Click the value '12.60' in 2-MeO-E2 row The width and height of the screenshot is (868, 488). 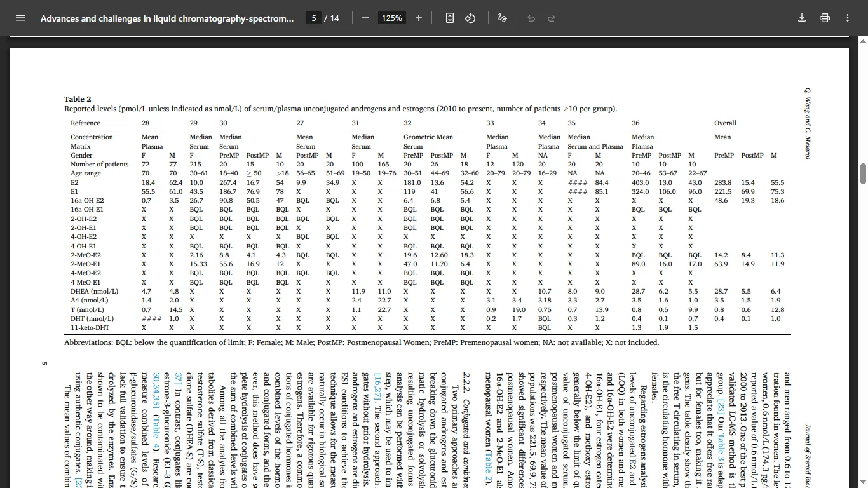point(439,255)
